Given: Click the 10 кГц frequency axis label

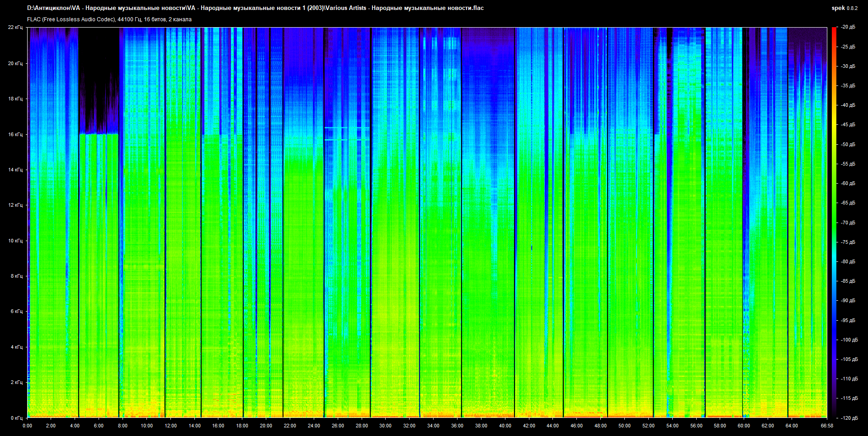Looking at the screenshot, I should click(15, 241).
